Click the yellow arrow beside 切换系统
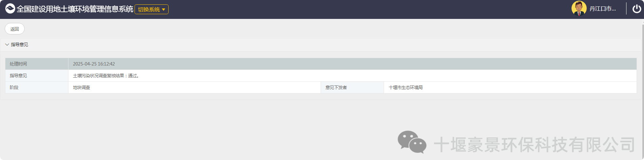 164,9
